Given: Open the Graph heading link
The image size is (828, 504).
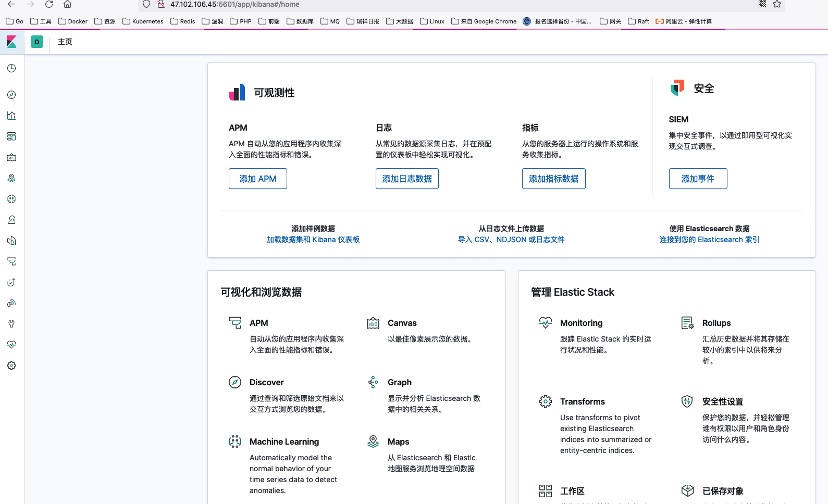Looking at the screenshot, I should (400, 382).
